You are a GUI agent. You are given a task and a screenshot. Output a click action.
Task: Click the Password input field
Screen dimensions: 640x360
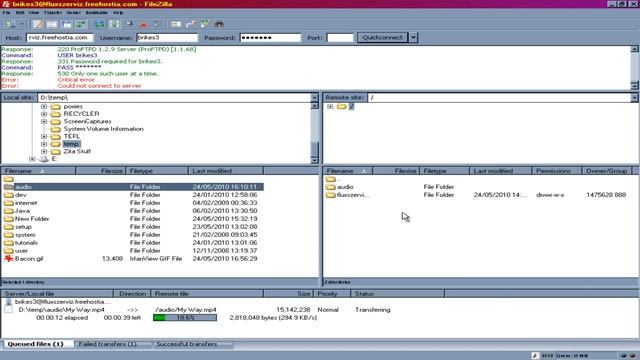click(x=270, y=38)
